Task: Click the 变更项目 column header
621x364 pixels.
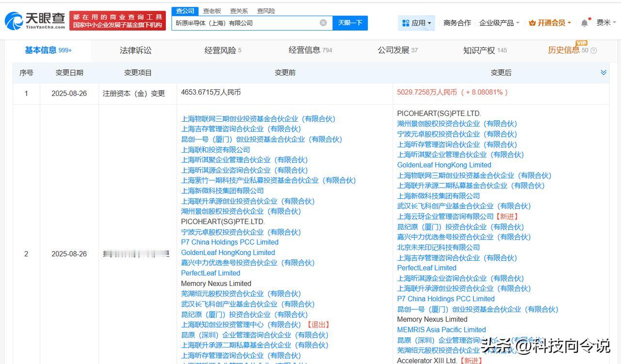Action: (x=138, y=73)
